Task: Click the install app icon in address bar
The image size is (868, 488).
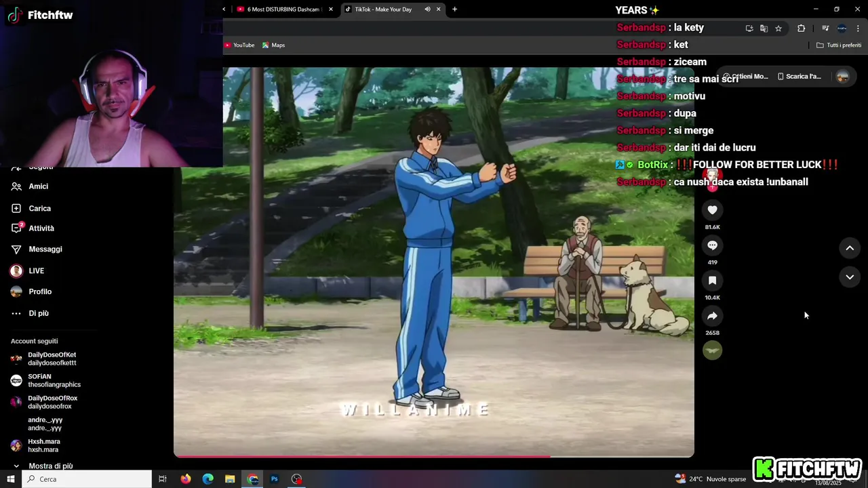Action: coord(749,28)
